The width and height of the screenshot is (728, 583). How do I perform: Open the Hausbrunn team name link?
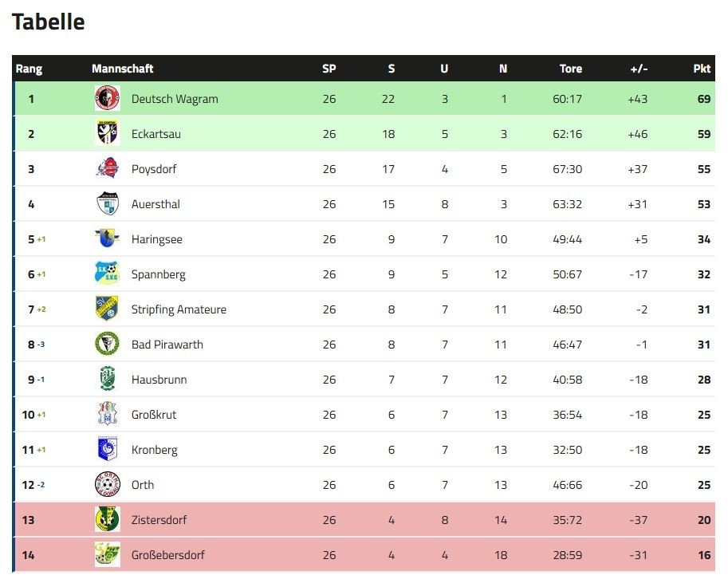(x=159, y=380)
